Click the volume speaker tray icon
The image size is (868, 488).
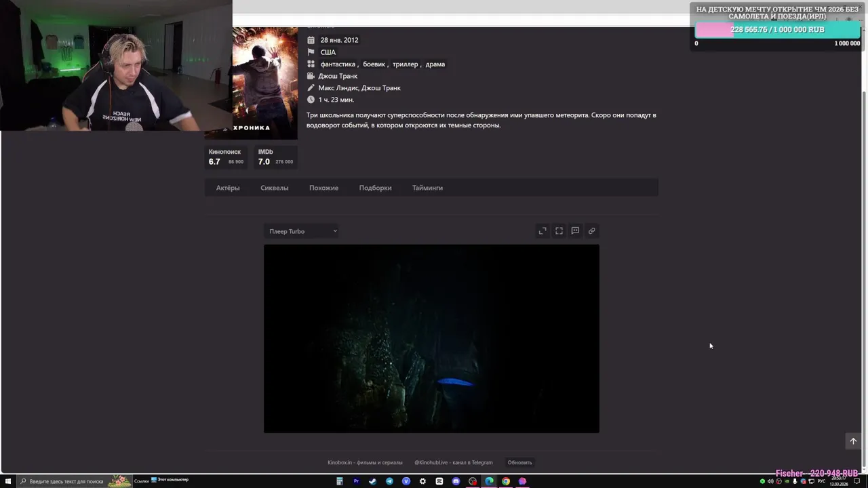(x=770, y=481)
